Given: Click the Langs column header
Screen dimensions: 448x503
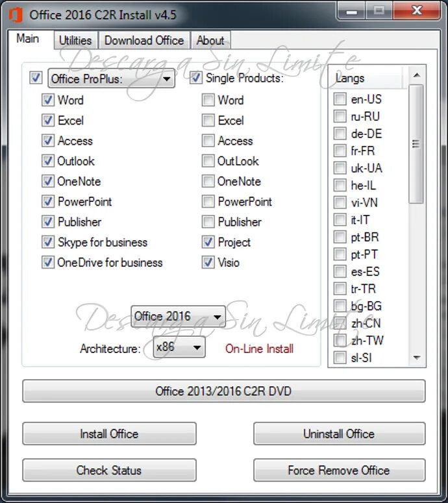Looking at the screenshot, I should point(366,78).
